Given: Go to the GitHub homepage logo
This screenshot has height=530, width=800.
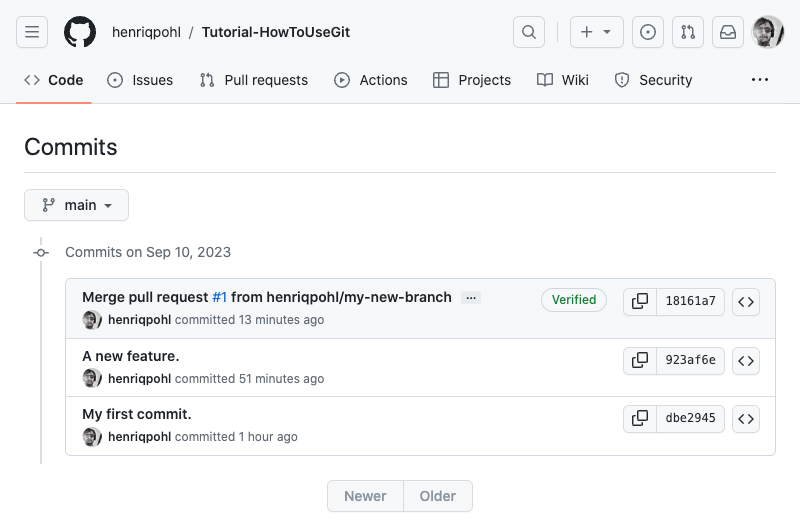Looking at the screenshot, I should point(80,32).
